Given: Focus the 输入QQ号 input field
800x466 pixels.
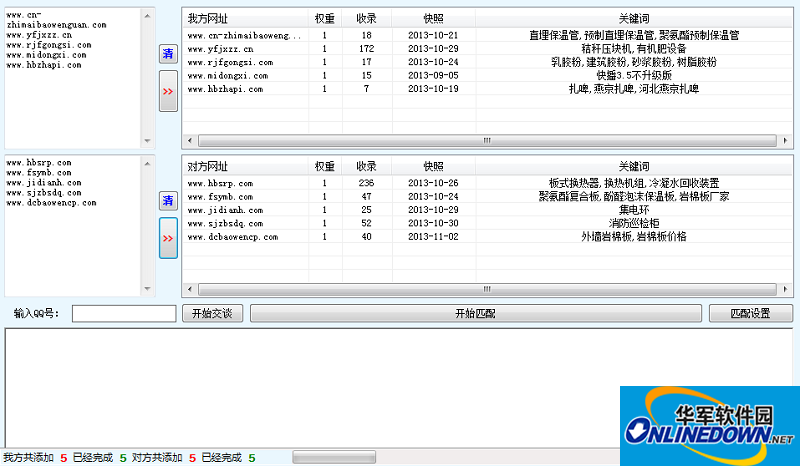Looking at the screenshot, I should [124, 313].
